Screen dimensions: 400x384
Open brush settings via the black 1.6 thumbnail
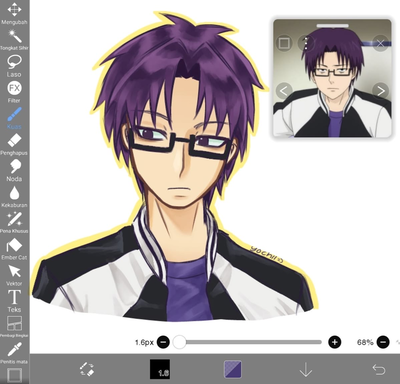pos(160,369)
